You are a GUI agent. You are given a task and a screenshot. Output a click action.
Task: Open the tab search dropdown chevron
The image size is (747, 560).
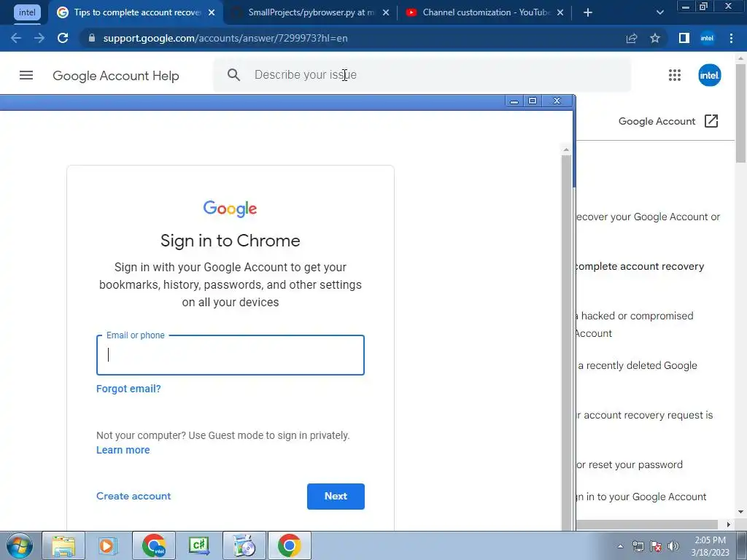(x=659, y=12)
